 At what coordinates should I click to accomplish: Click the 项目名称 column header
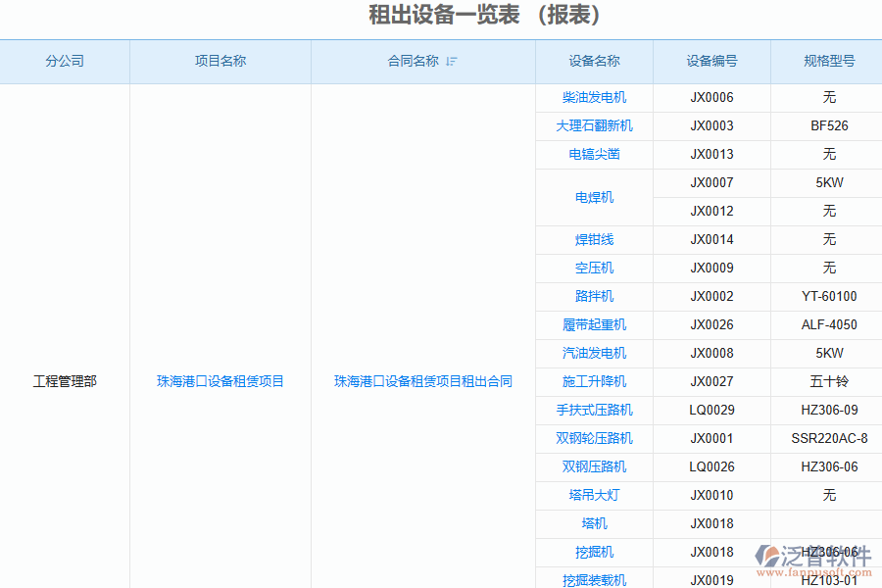220,61
